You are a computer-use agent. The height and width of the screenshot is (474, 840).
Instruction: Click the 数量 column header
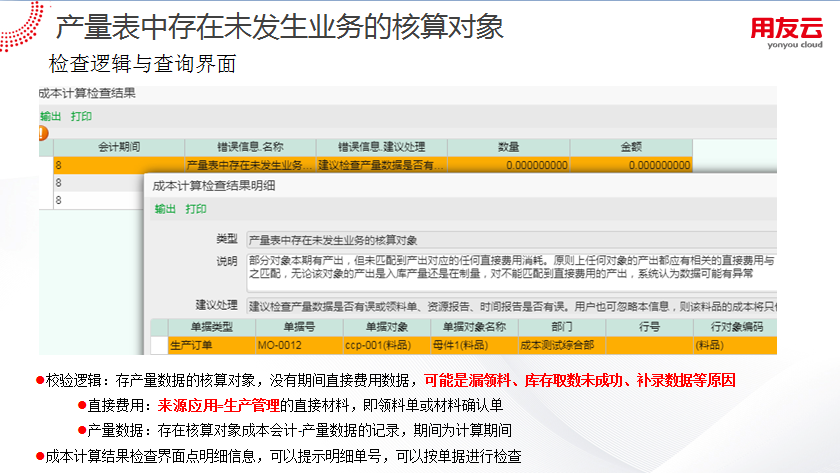(x=509, y=147)
